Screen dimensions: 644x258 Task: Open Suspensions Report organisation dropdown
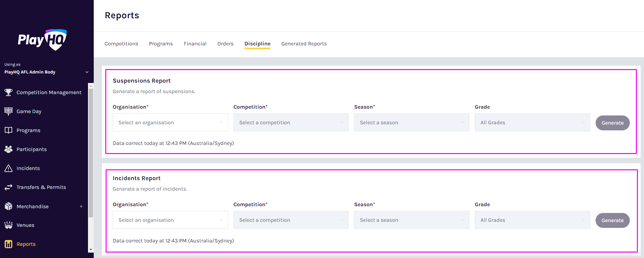click(170, 123)
